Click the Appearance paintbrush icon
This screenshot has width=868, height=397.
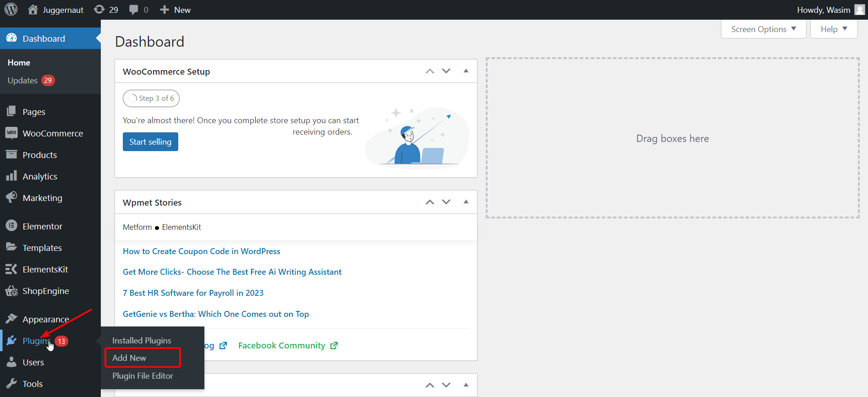(x=11, y=319)
